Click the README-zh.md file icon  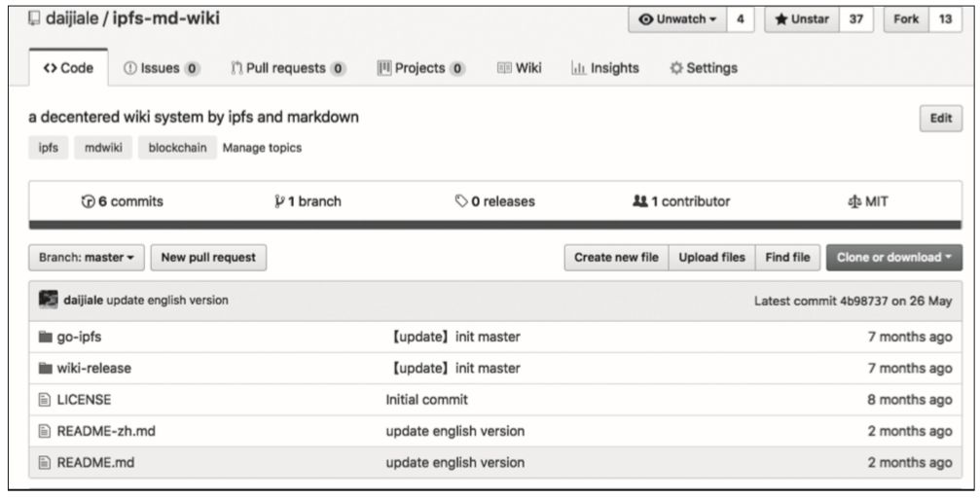pos(45,431)
